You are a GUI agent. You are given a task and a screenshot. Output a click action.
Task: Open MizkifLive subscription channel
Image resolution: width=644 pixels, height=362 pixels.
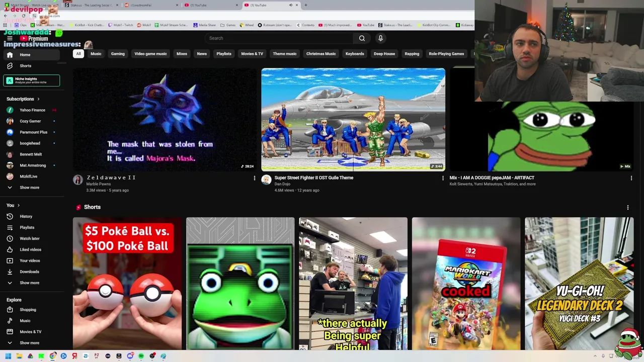(31, 176)
